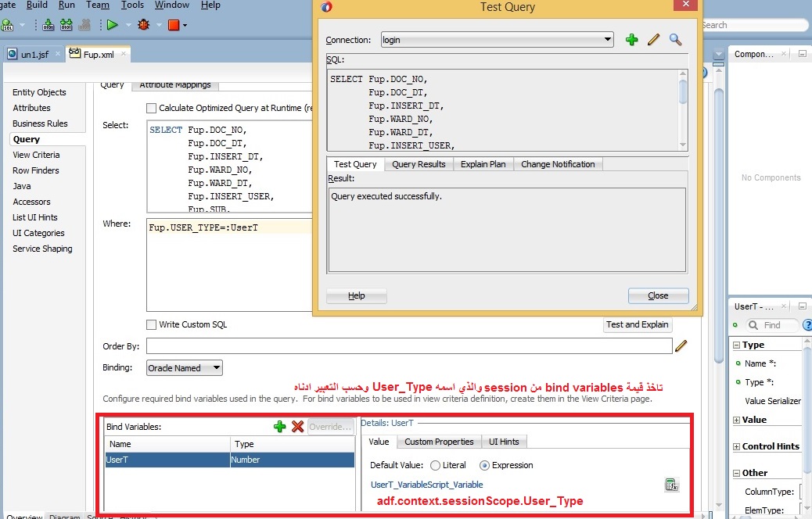Click the Test and Explain button
The image size is (812, 519).
point(637,324)
